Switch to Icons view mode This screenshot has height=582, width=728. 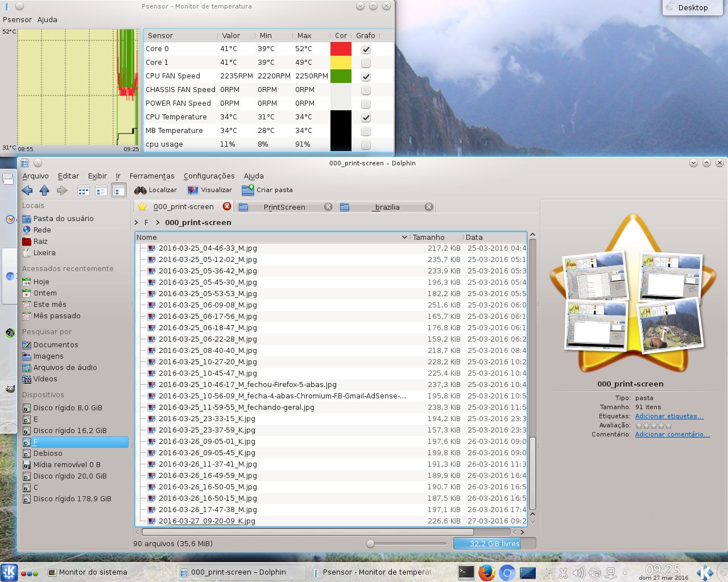click(x=84, y=190)
